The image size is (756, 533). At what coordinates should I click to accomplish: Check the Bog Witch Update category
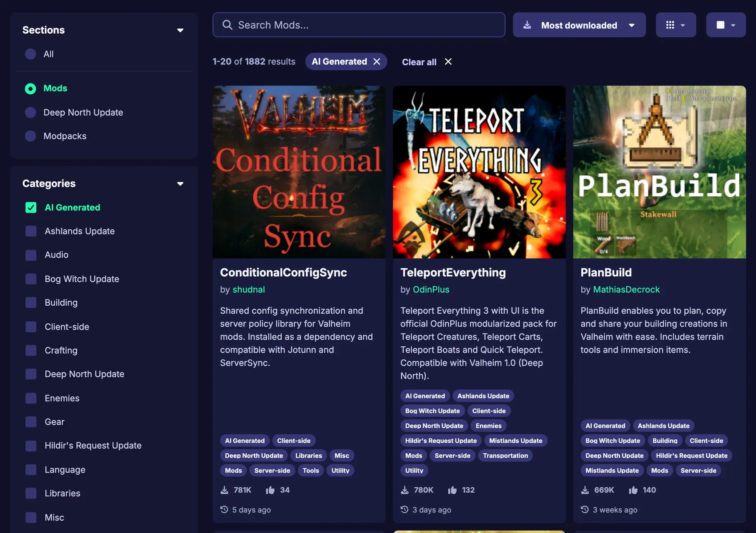[x=31, y=279]
